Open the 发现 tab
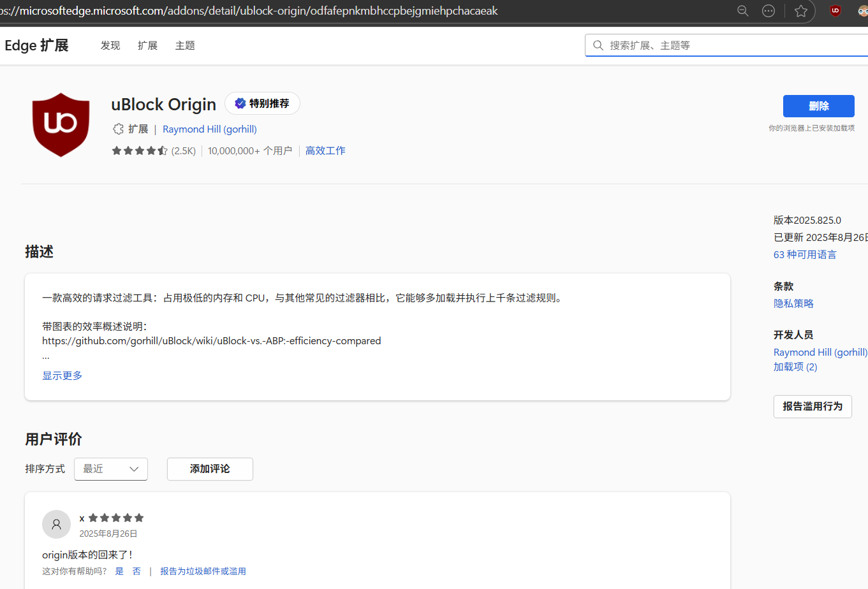This screenshot has height=589, width=868. tap(110, 45)
